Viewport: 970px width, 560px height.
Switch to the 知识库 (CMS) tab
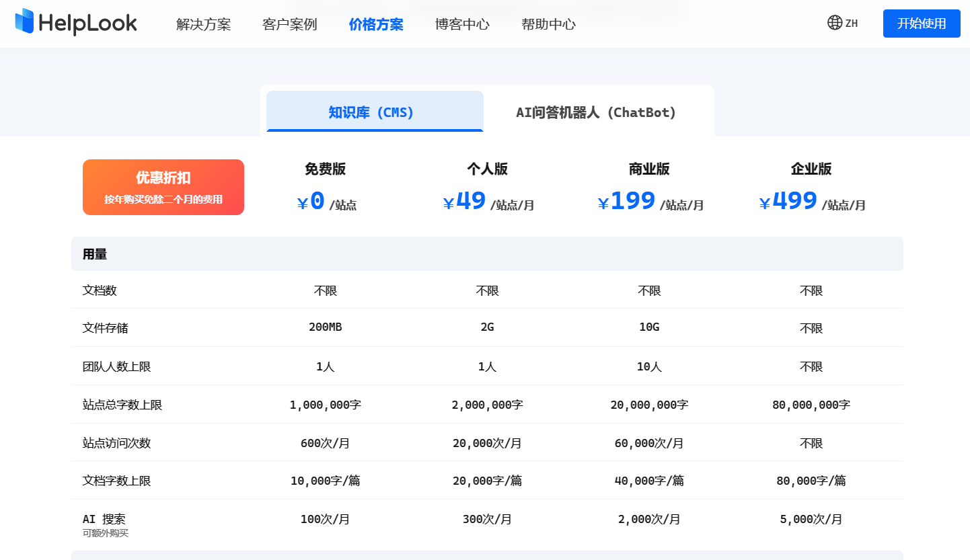point(375,113)
